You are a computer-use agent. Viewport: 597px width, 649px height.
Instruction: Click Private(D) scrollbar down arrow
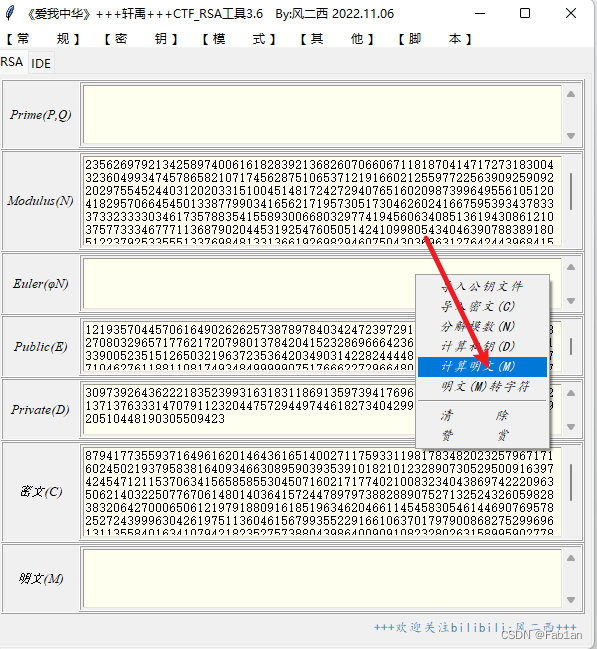coord(571,426)
